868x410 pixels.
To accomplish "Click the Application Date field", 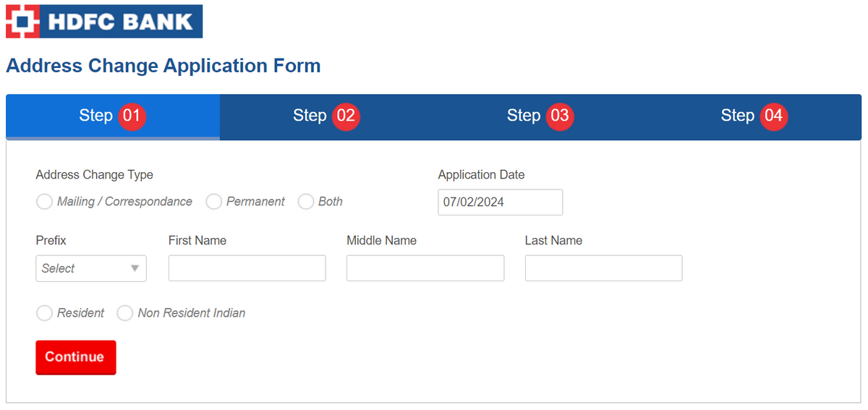I will pyautogui.click(x=500, y=202).
